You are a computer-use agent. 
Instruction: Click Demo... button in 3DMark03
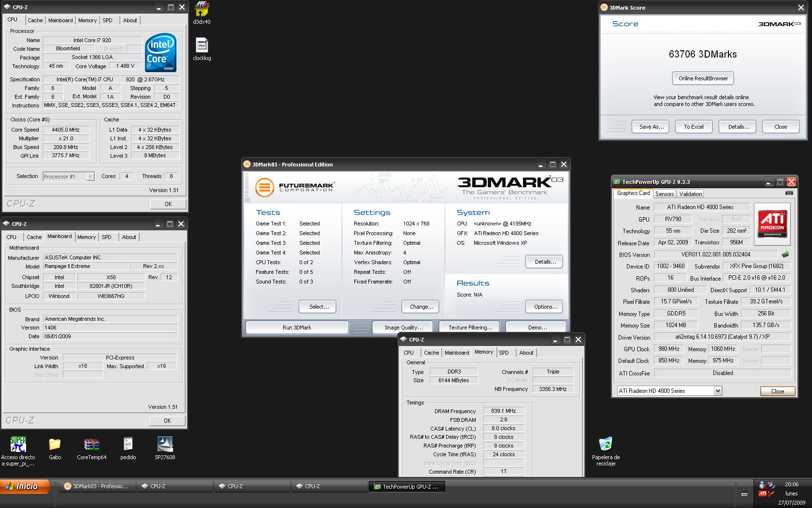536,328
